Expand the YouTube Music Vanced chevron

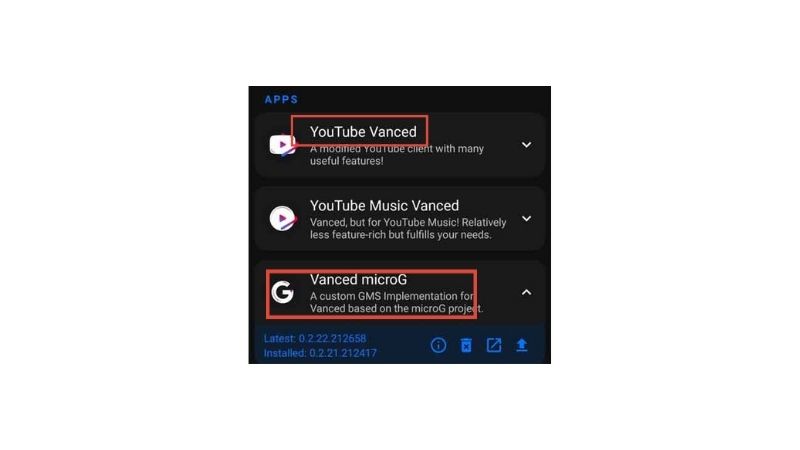tap(527, 218)
